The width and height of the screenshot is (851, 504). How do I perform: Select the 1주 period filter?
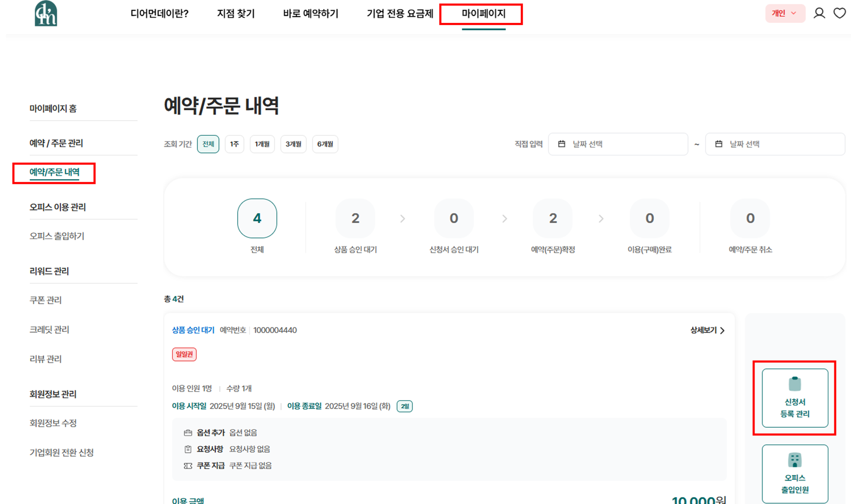coord(234,144)
